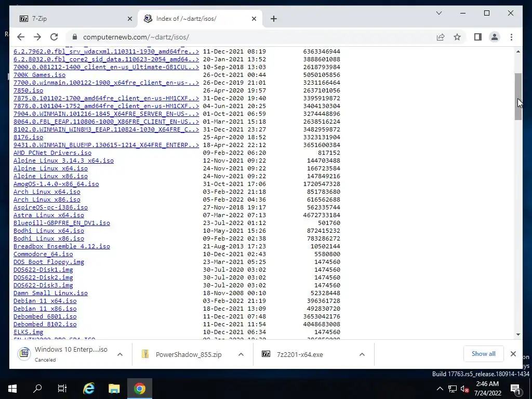Viewport: 532px width, 399px height.
Task: Expand options for 7z2201-x64.exe download
Action: (362, 354)
